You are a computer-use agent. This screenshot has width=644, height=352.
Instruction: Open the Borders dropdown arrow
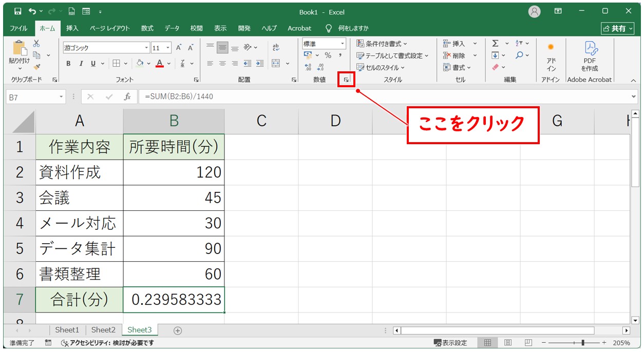click(126, 64)
